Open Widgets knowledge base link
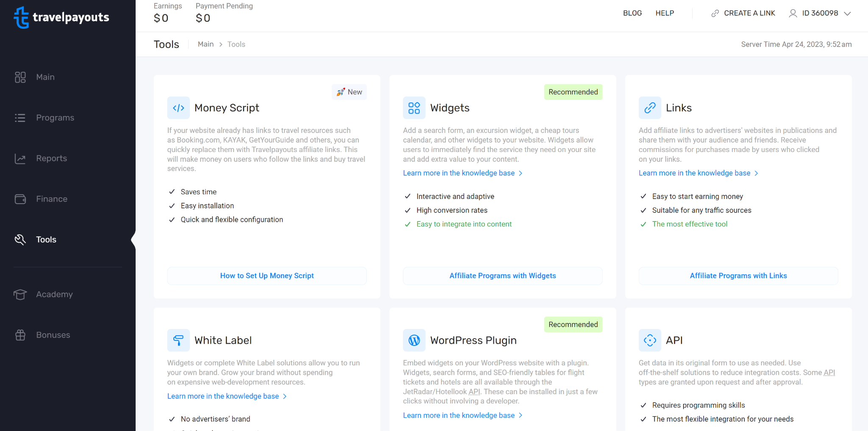Viewport: 868px width, 431px height. coord(463,173)
